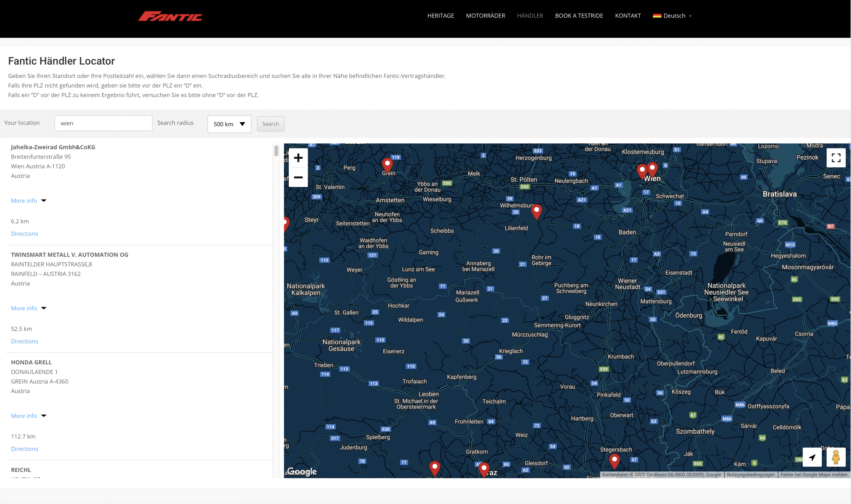This screenshot has width=851, height=504.
Task: Click the Bratislava label on map
Action: click(779, 194)
